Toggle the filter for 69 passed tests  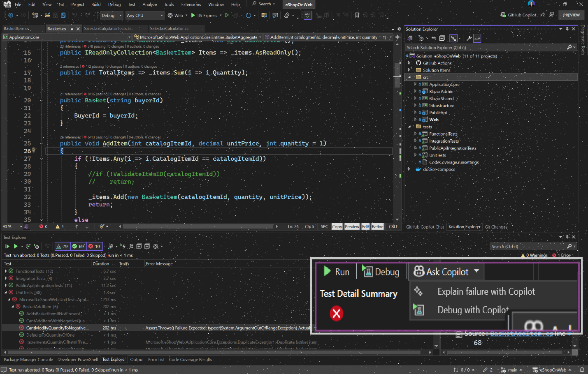click(78, 246)
